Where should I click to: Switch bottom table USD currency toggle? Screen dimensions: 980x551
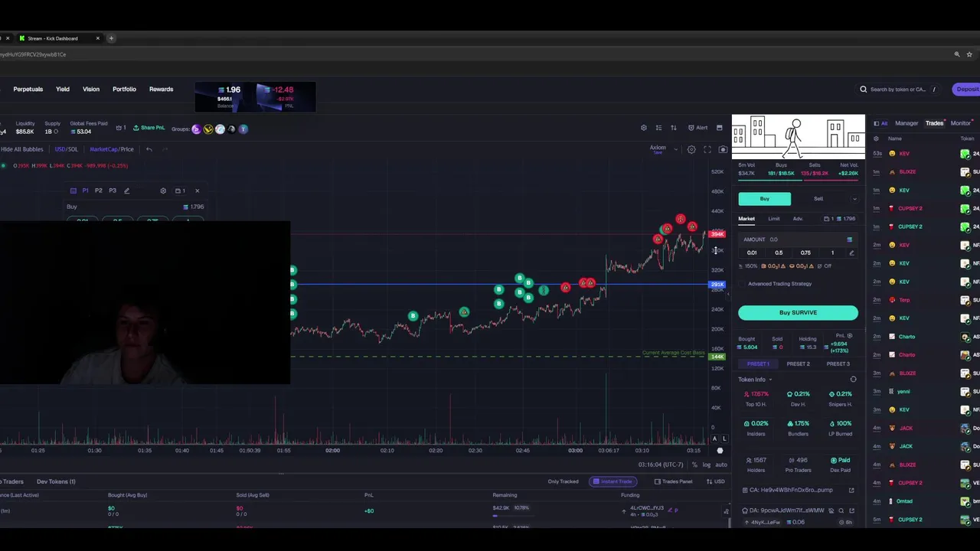click(x=715, y=481)
